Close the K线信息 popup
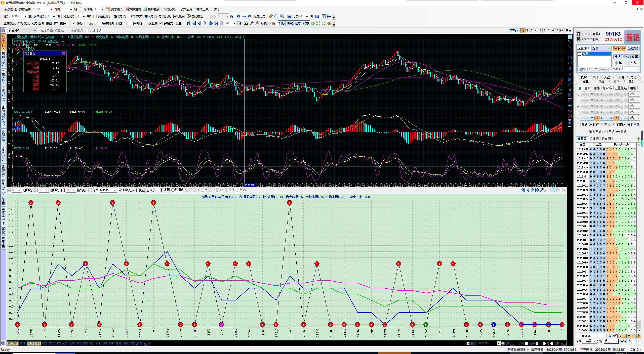Viewport: 644px width, 354px height. click(x=64, y=53)
